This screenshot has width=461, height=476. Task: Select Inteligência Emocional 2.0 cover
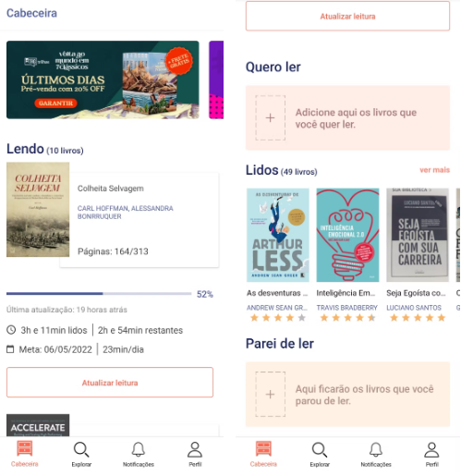click(x=347, y=235)
